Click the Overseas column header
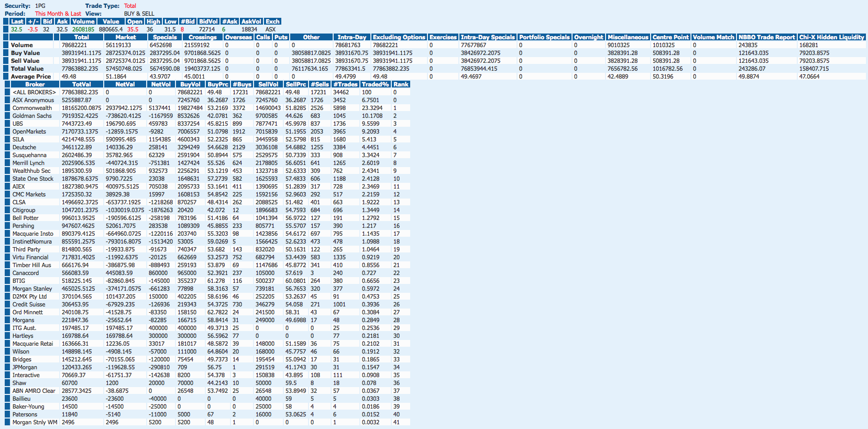The image size is (868, 429). pyautogui.click(x=238, y=37)
